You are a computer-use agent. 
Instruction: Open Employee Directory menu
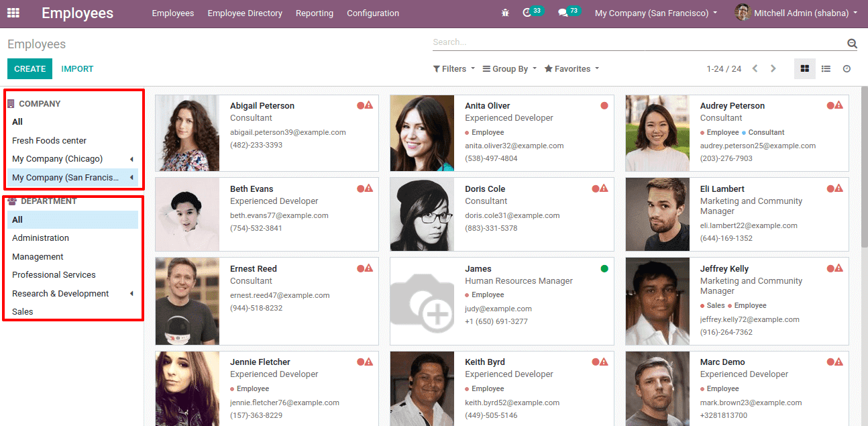coord(245,13)
